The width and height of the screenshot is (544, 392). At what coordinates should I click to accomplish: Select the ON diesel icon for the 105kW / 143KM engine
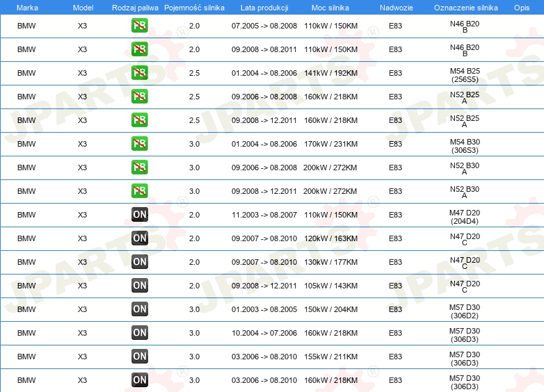click(x=139, y=285)
